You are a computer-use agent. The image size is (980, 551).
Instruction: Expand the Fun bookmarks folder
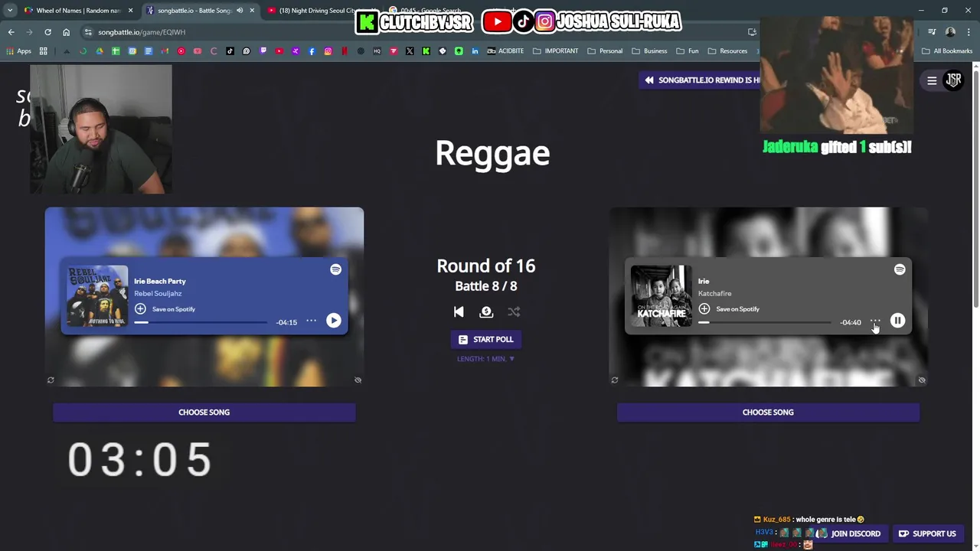click(x=688, y=51)
